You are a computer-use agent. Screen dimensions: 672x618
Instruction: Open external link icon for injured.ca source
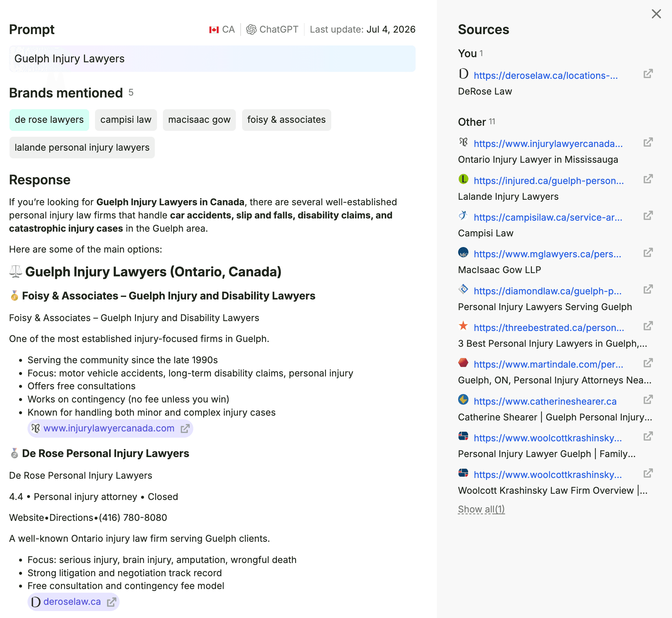[648, 179]
